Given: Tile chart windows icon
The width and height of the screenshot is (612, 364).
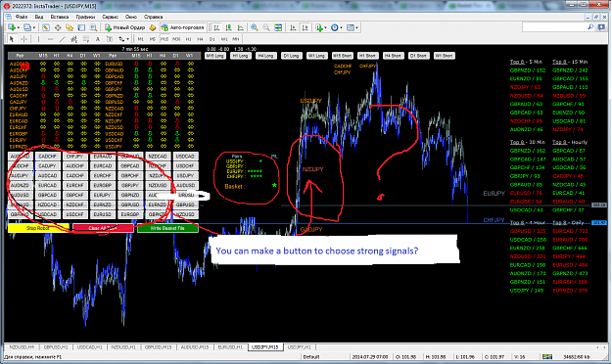Looking at the screenshot, I should [278, 27].
